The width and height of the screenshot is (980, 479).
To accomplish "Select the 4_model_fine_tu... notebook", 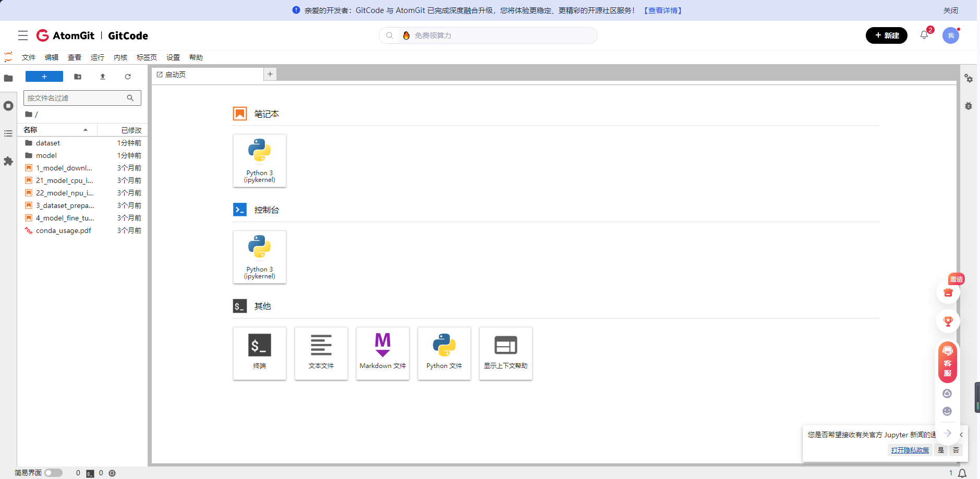I will coord(83,218).
